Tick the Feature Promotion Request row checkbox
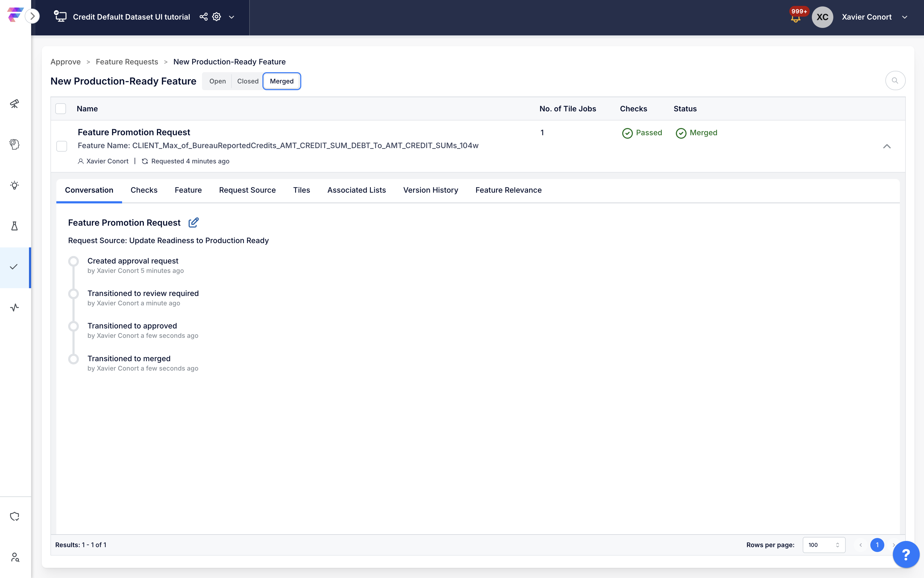924x578 pixels. (61, 146)
